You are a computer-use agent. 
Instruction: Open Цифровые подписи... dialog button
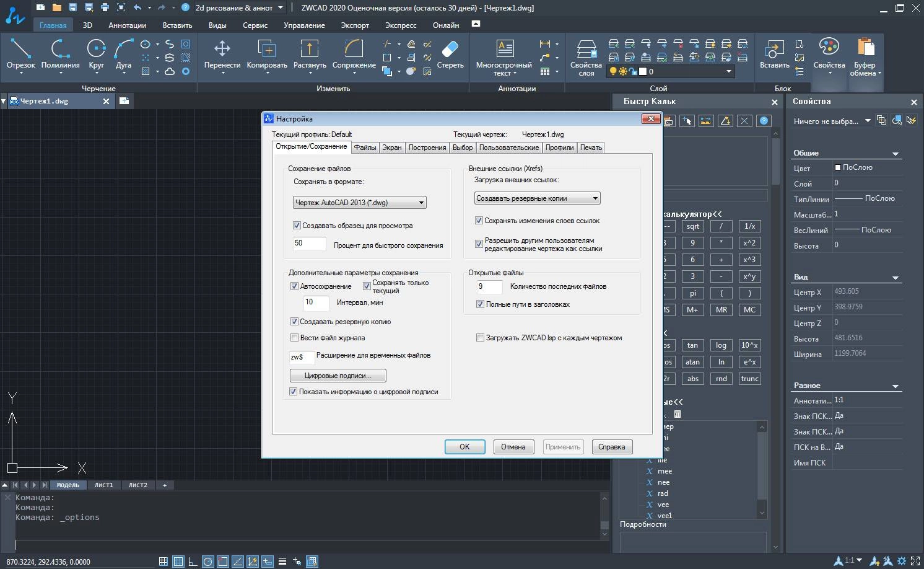click(x=338, y=376)
